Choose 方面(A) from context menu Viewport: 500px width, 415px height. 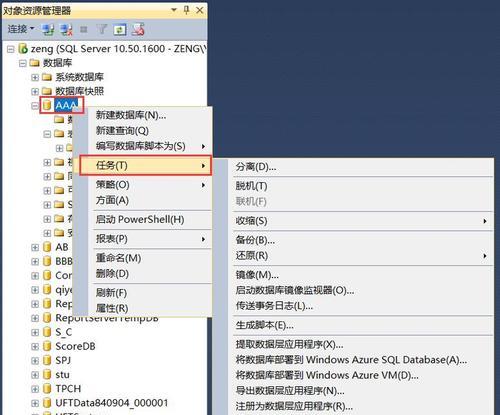click(x=112, y=200)
